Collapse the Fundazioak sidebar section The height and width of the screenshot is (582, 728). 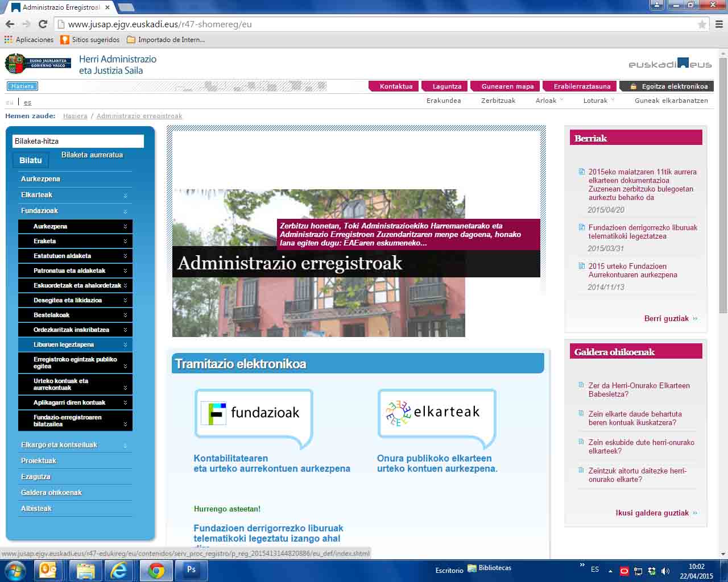tap(75, 211)
